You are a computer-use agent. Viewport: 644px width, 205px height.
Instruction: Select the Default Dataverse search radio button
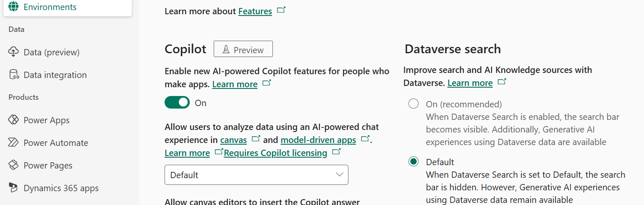coord(414,162)
